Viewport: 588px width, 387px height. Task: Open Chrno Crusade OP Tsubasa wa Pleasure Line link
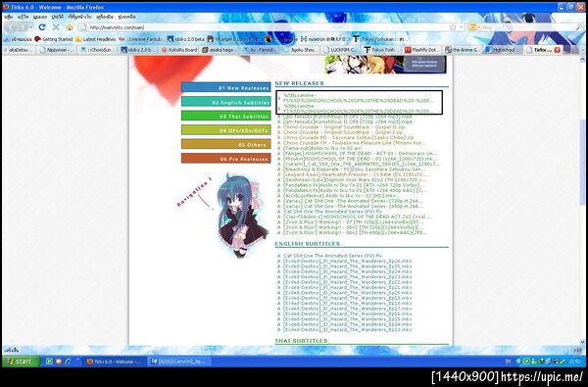355,143
